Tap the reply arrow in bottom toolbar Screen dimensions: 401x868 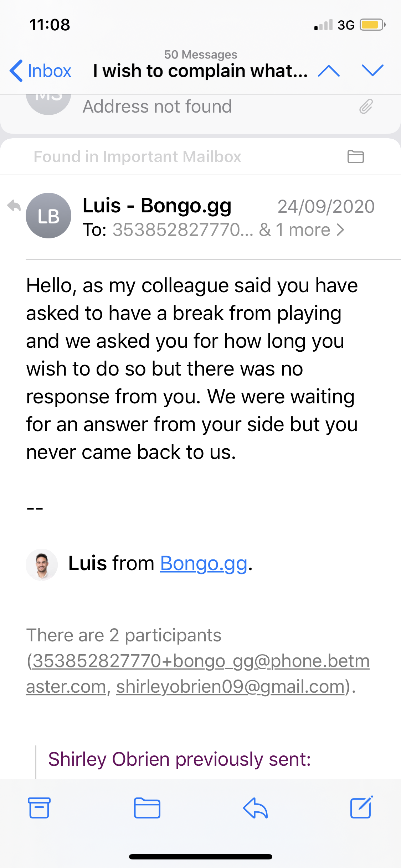click(255, 808)
